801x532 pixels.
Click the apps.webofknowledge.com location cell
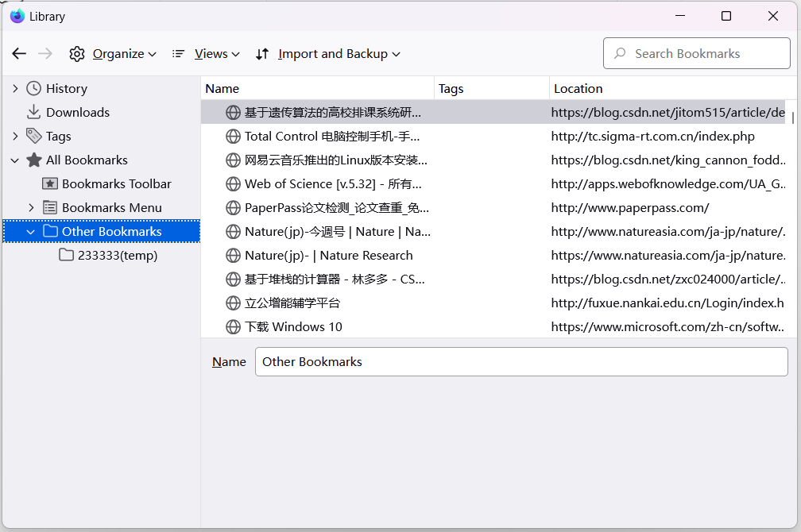pyautogui.click(x=668, y=183)
